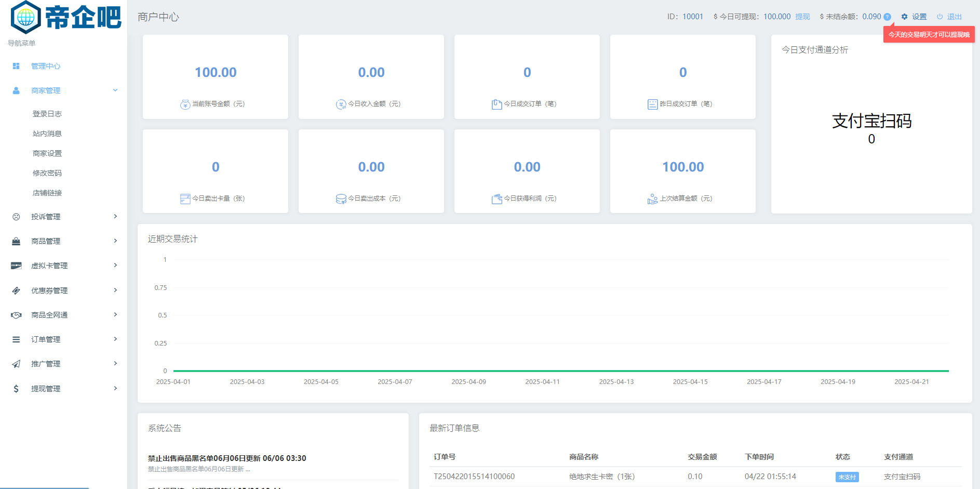Select the 店铺链接 submenu item
980x489 pixels.
coord(47,193)
